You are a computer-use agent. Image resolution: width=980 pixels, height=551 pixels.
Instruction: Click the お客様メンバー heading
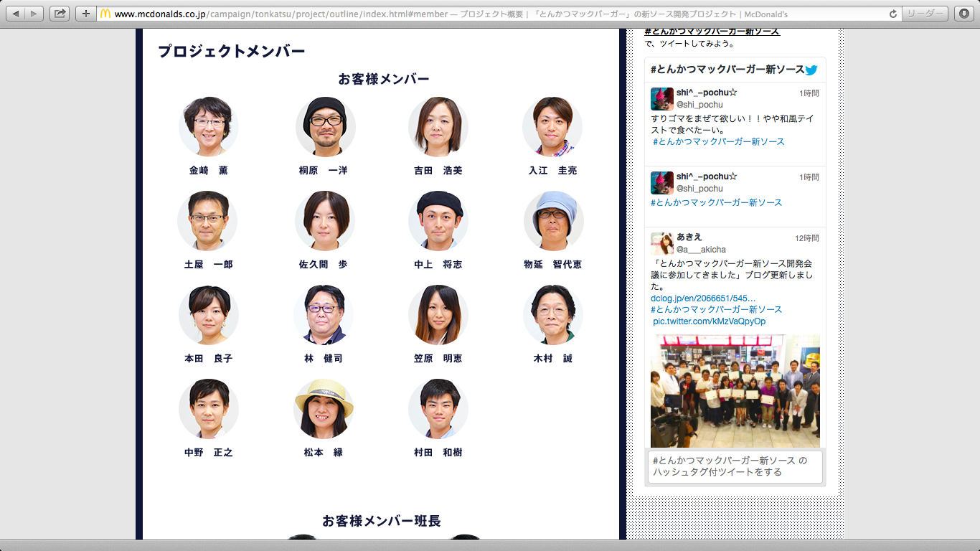point(384,79)
